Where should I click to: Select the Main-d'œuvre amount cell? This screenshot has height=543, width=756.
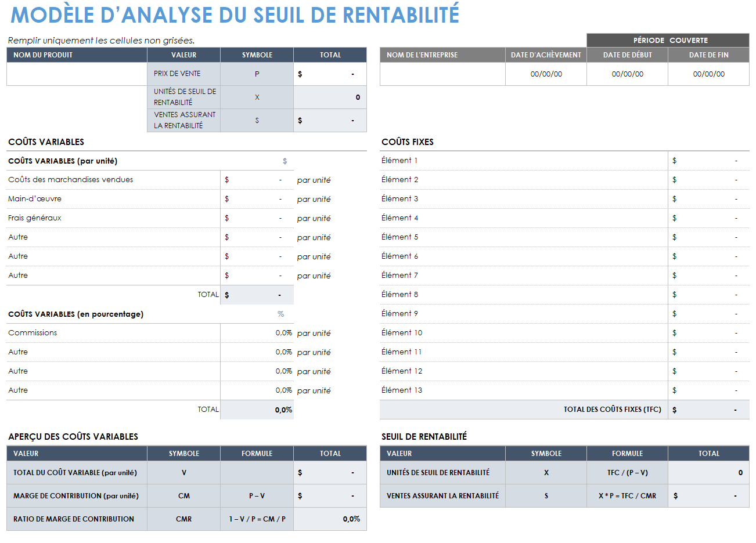coord(257,199)
